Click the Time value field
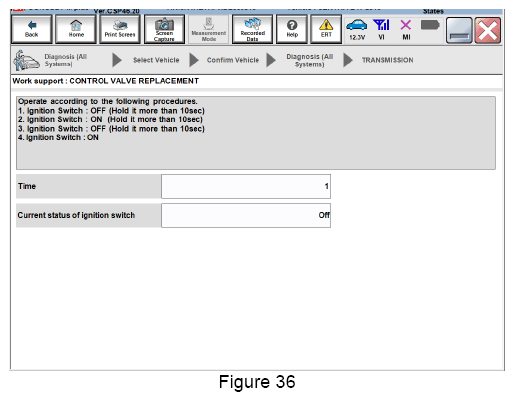This screenshot has width=514, height=401. [x=246, y=186]
